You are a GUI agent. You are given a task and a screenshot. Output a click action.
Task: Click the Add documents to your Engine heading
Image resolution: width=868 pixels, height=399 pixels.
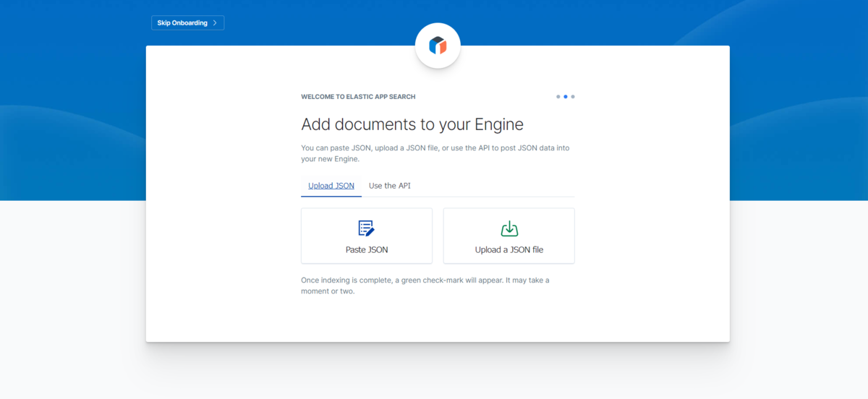point(412,124)
